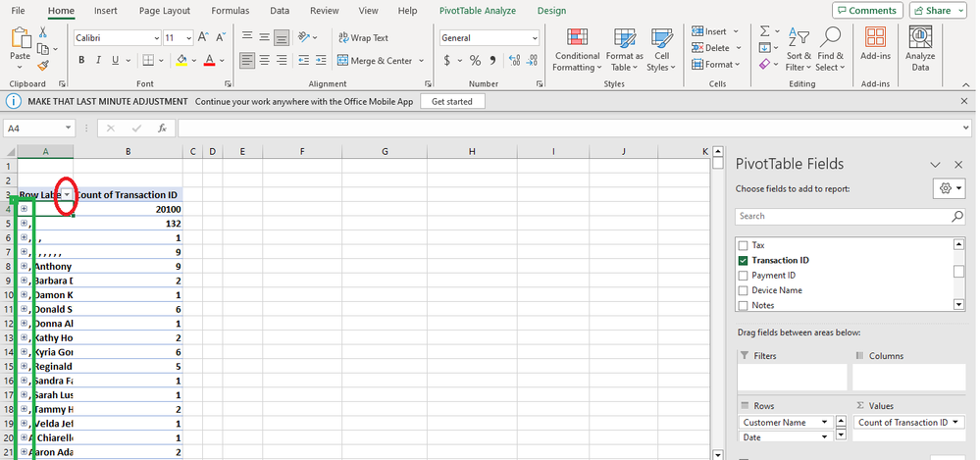Expand the Anthony row in the pivot table
980x460 pixels.
pyautogui.click(x=24, y=266)
